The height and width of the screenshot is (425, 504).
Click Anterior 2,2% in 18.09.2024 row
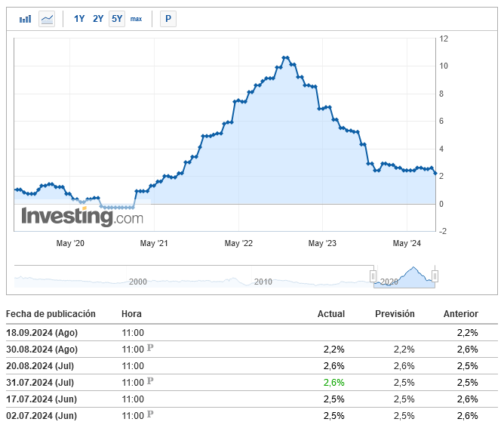[468, 333]
